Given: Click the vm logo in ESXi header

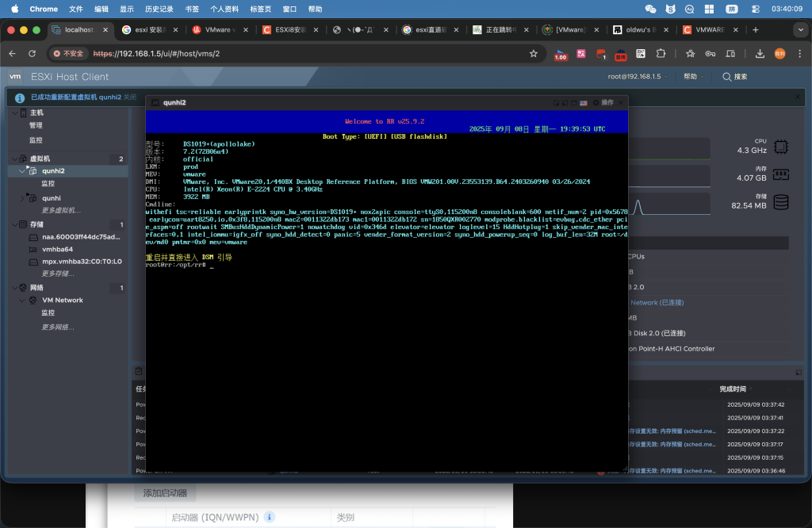Looking at the screenshot, I should 14,77.
